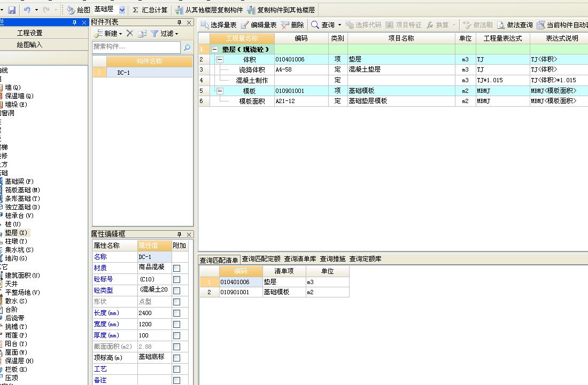Toggle 附加 checkbox for 顶标高
Screen dimensions: 588x385
tap(176, 358)
